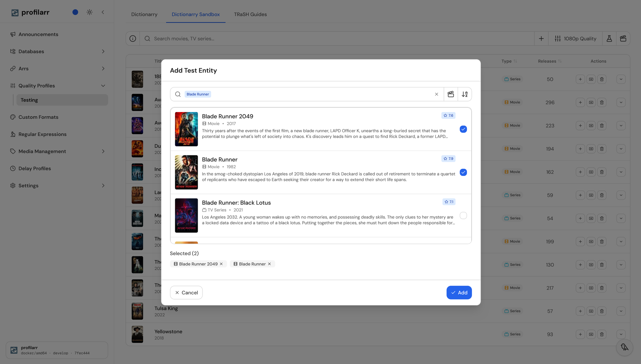Open Testing sidebar item
641x364 pixels.
click(62, 100)
